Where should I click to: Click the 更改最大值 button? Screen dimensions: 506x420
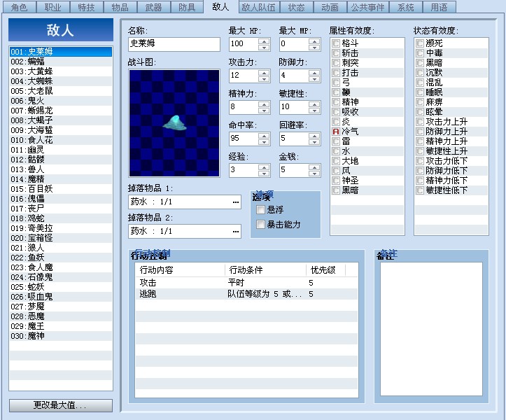tap(61, 405)
